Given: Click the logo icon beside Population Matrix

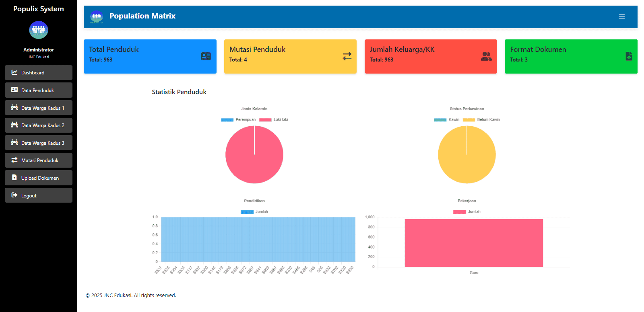Looking at the screenshot, I should (97, 17).
